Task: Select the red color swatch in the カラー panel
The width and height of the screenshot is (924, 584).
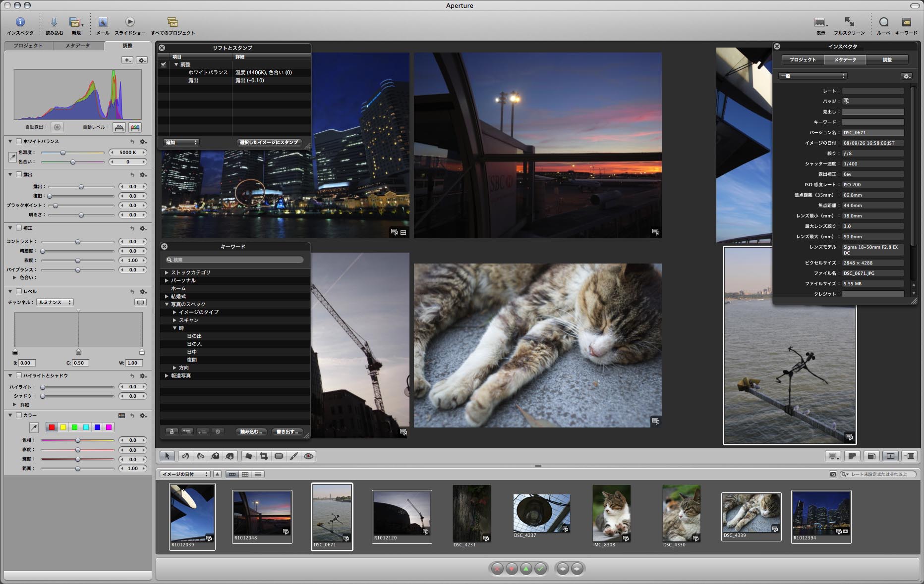Action: click(x=51, y=426)
